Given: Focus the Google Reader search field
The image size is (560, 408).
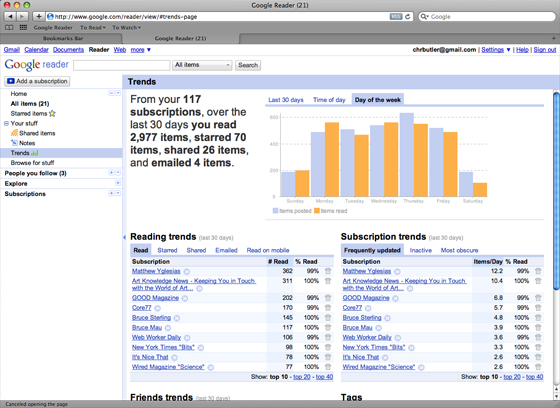Looking at the screenshot, I should (x=121, y=65).
